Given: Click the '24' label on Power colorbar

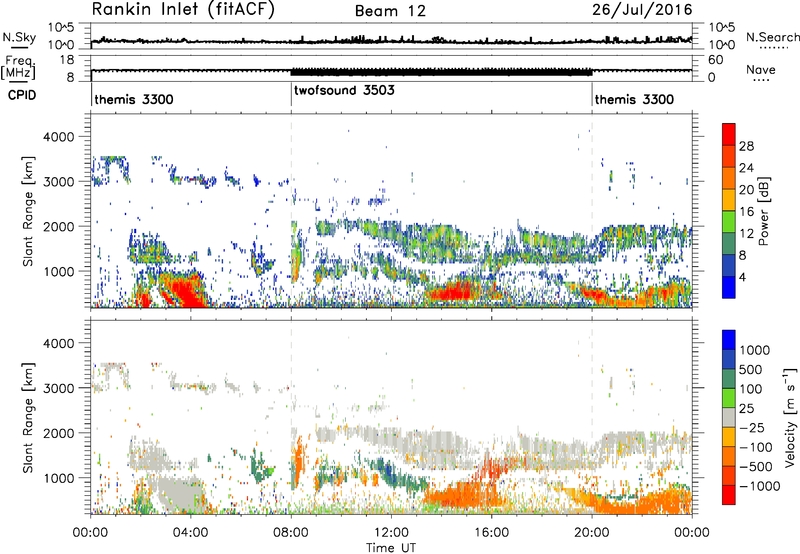Looking at the screenshot, I should [746, 168].
